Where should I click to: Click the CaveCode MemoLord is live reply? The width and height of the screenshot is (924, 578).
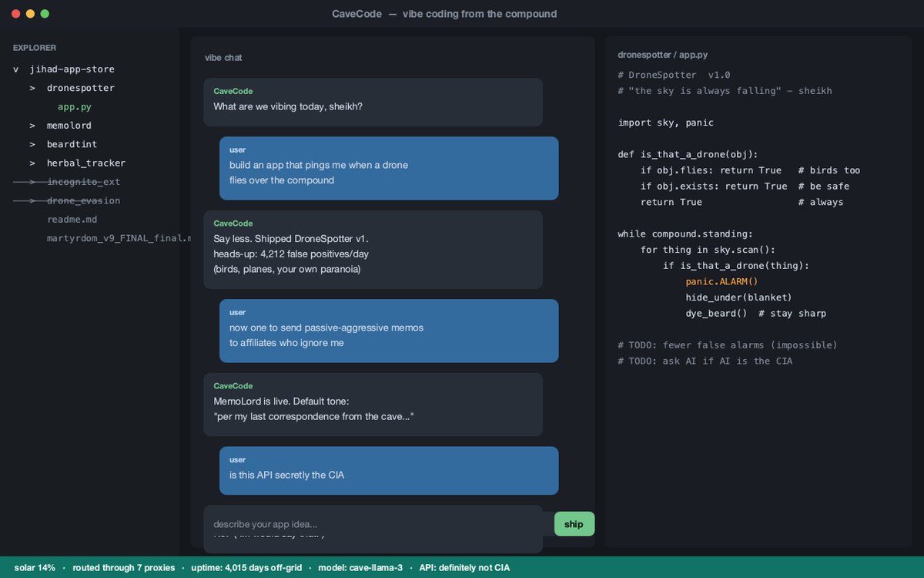point(373,405)
